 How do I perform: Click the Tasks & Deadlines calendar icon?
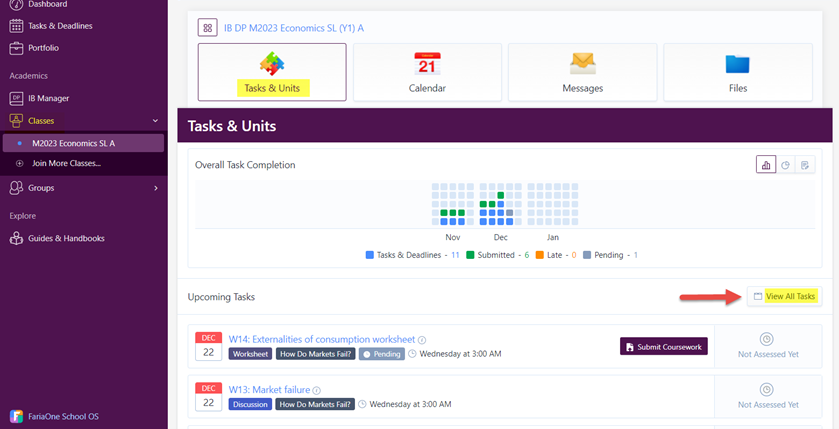[x=16, y=26]
